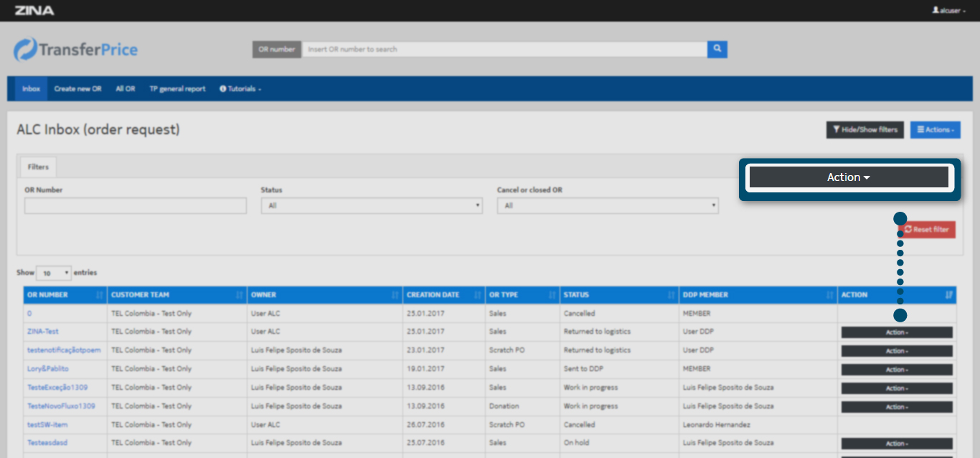
Task: Sort table by OR Number column
Action: pos(65,295)
